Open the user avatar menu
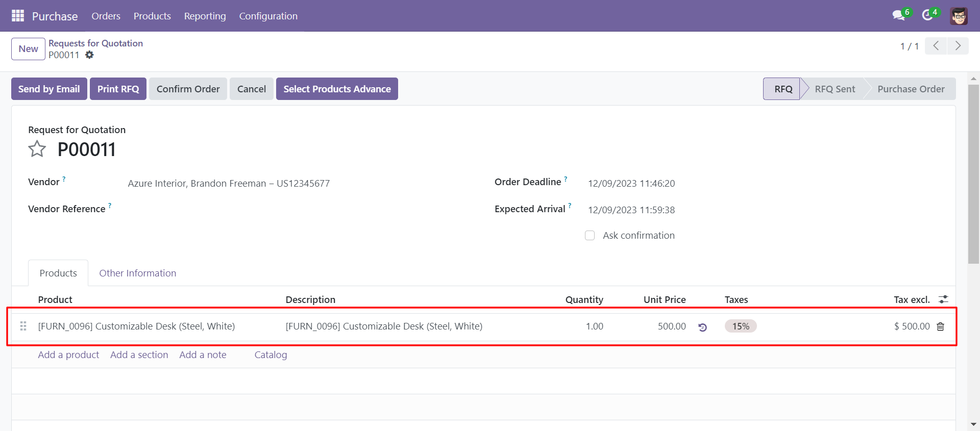The height and width of the screenshot is (431, 980). [959, 16]
